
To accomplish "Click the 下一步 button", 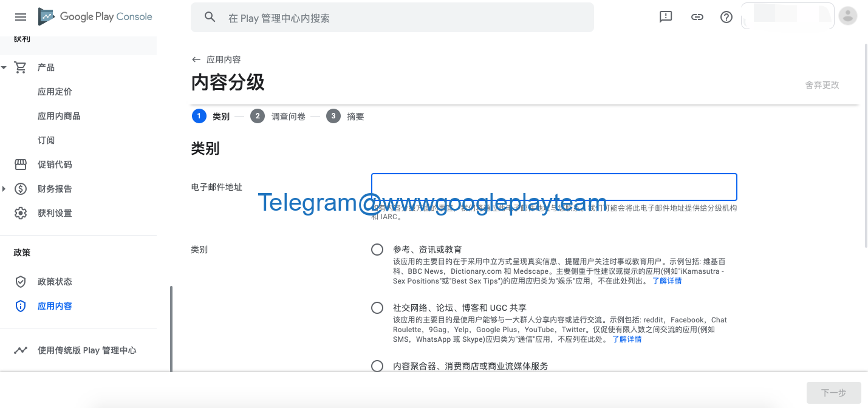I will pyautogui.click(x=834, y=393).
